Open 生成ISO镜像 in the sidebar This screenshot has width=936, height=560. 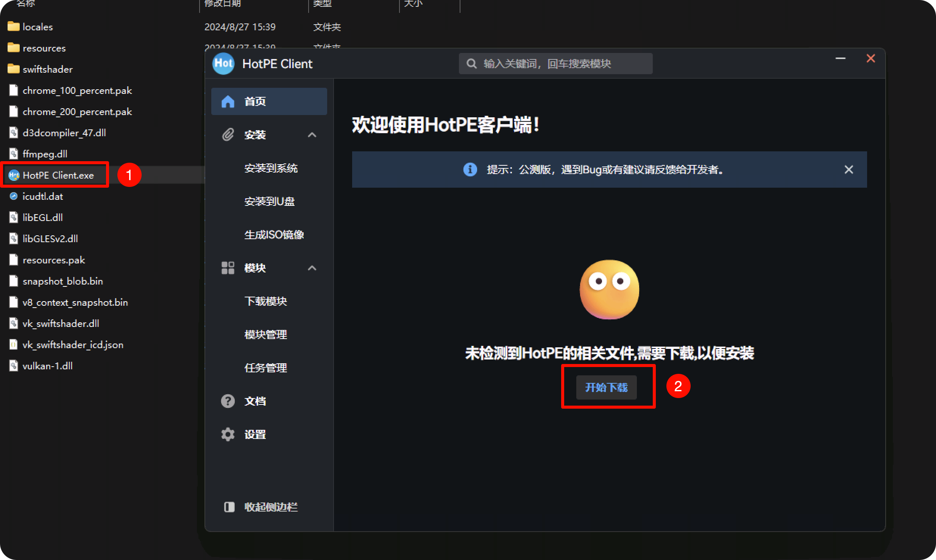pyautogui.click(x=274, y=235)
